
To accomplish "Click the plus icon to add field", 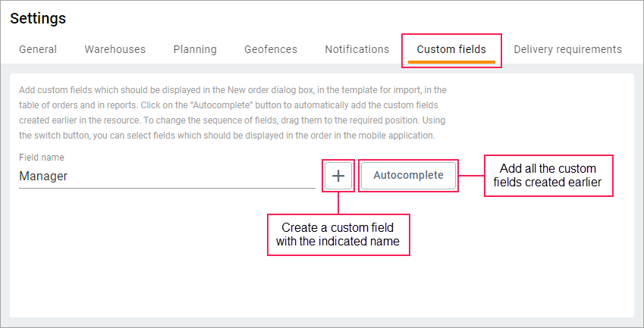I will 338,176.
